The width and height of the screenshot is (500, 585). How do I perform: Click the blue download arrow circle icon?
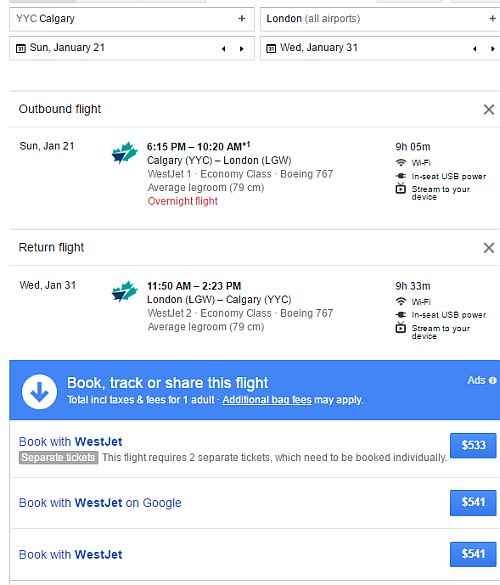39,392
